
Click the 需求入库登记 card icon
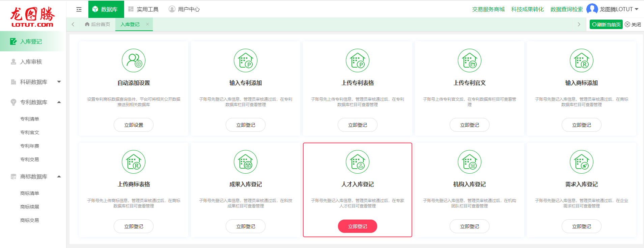(x=581, y=162)
